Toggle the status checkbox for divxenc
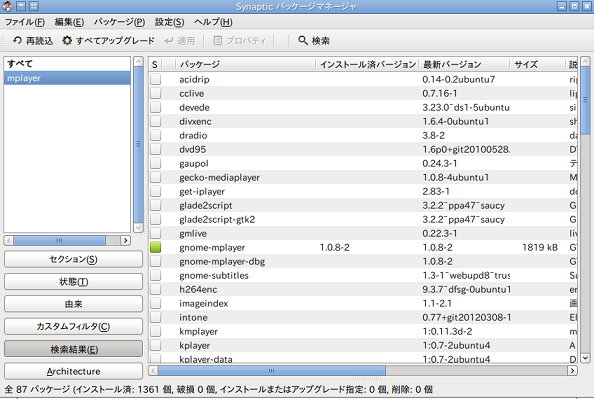Viewport: 594px width, 399px height. (155, 121)
